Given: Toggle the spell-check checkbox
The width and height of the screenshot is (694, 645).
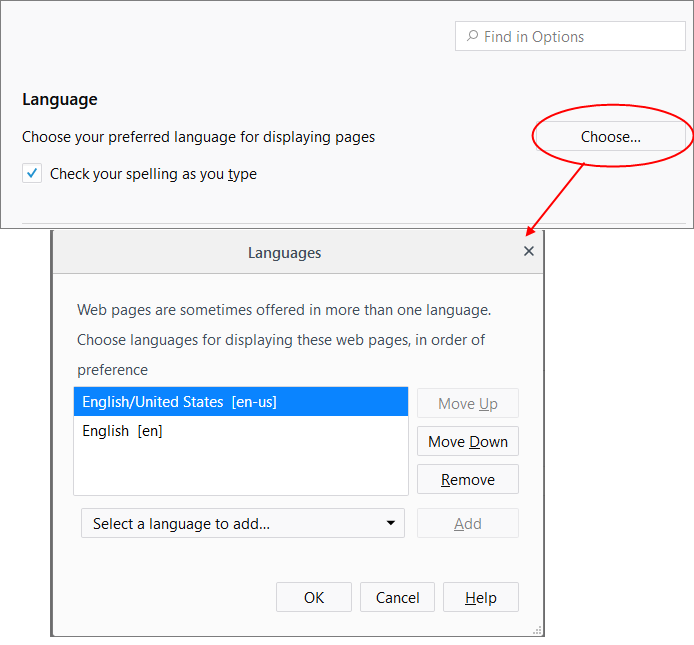Looking at the screenshot, I should coord(32,173).
